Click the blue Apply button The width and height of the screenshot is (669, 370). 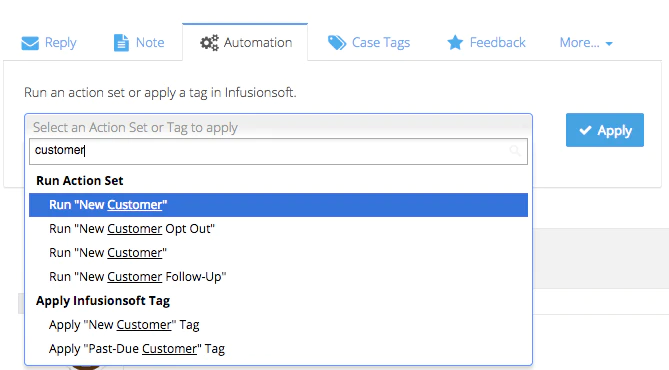[605, 130]
